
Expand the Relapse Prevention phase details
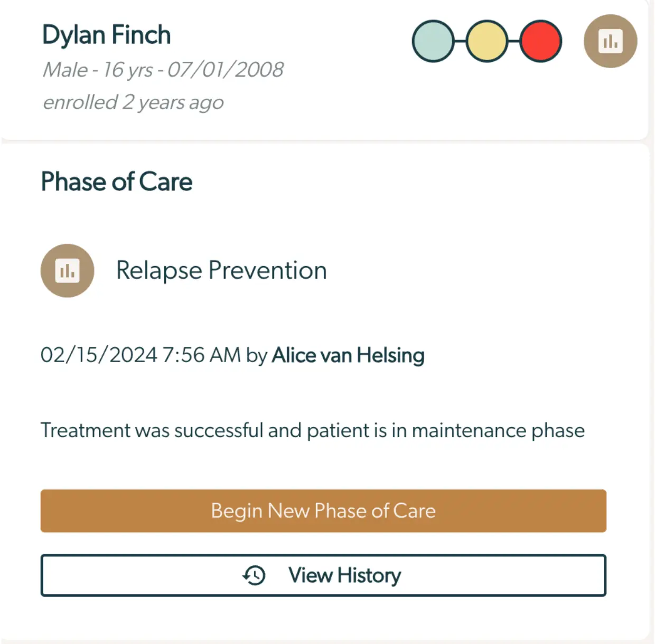221,270
